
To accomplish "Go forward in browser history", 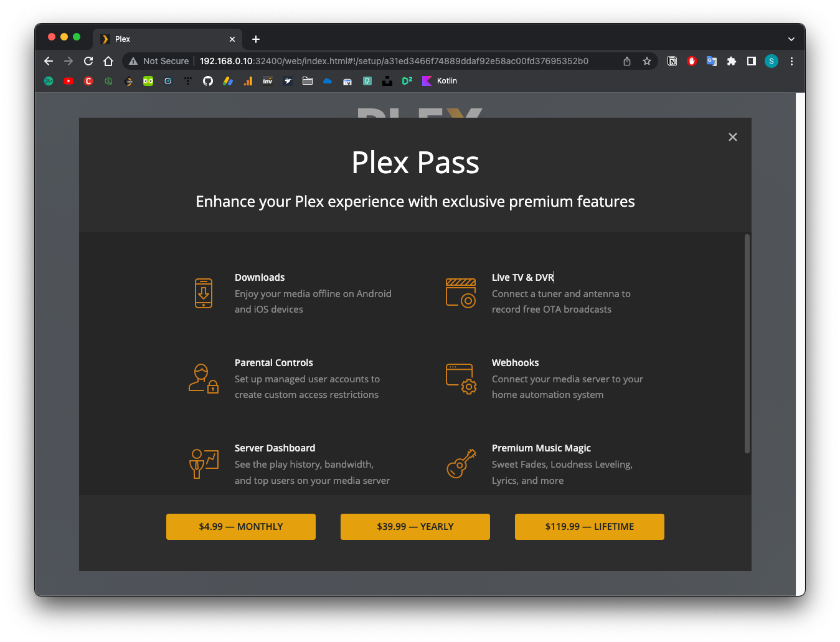I will (68, 61).
